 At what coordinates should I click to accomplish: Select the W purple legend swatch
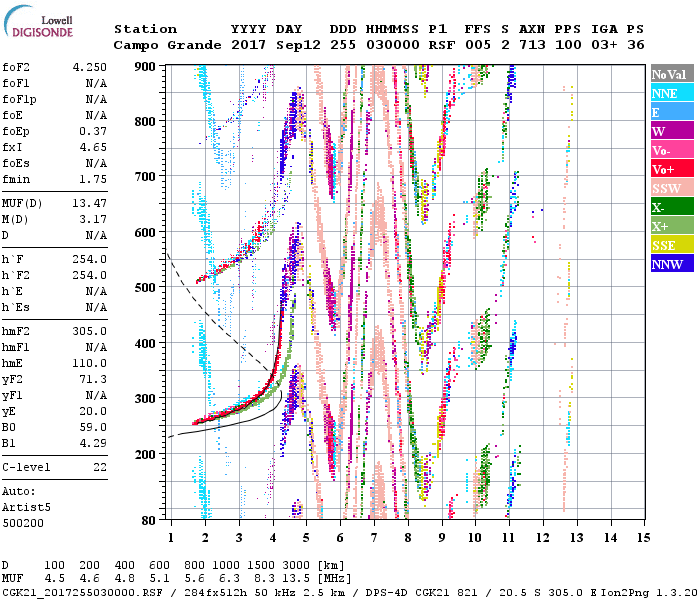pyautogui.click(x=672, y=131)
